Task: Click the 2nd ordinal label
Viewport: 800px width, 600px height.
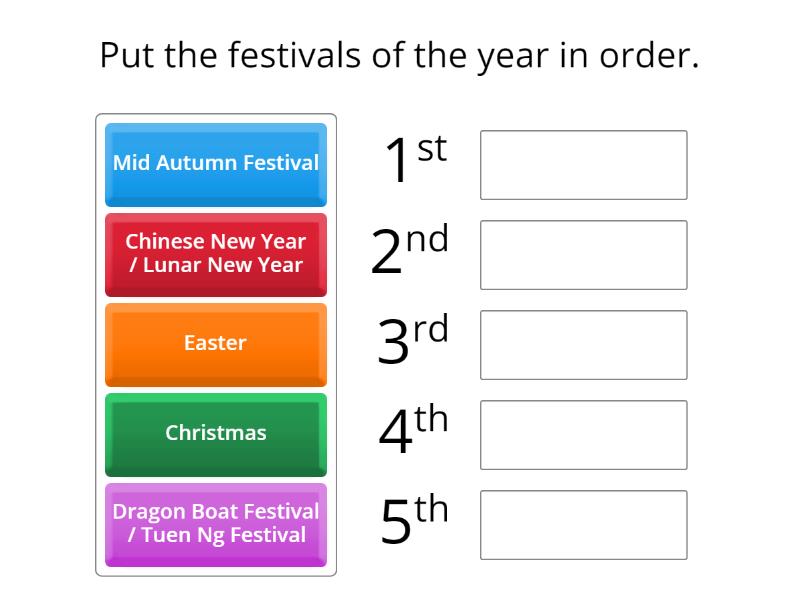Action: coord(409,250)
